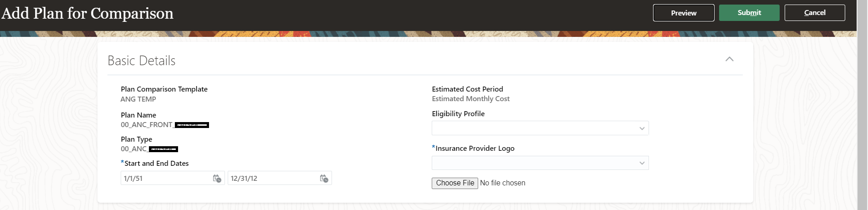Expand the Eligibility Profile dropdown arrow
This screenshot has height=210, width=868.
tap(642, 128)
